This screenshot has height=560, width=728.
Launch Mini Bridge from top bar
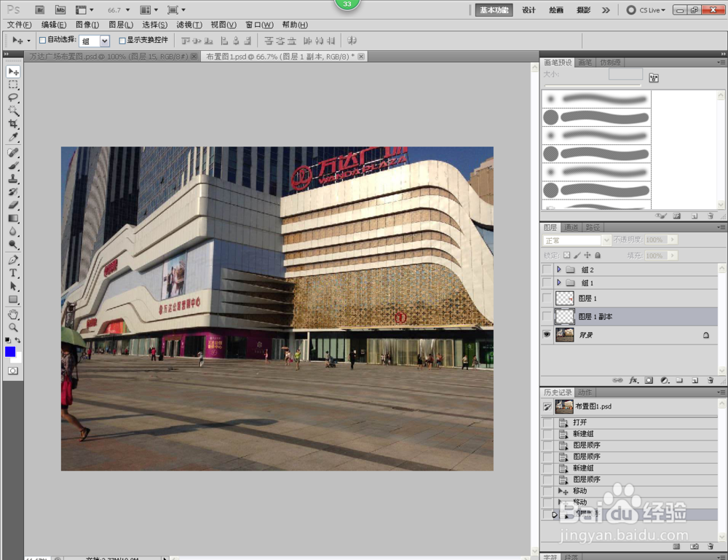pos(60,9)
